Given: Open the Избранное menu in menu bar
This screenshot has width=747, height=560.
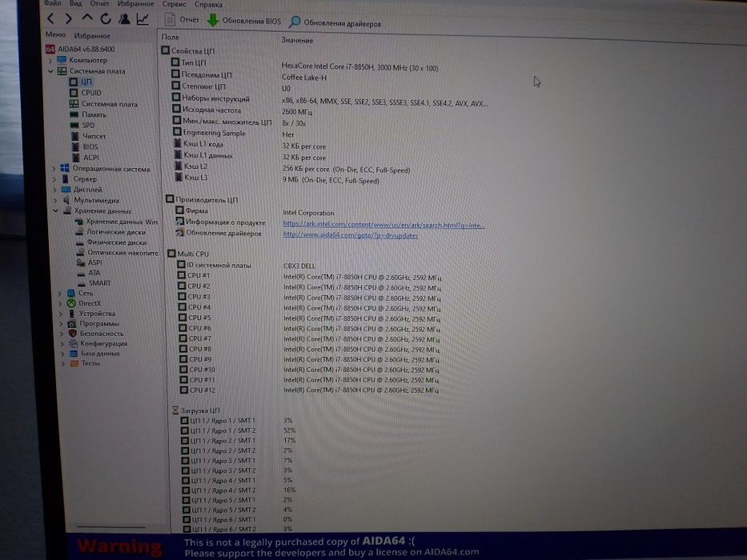Looking at the screenshot, I should tap(136, 3).
